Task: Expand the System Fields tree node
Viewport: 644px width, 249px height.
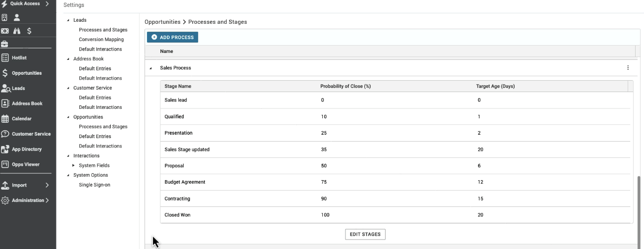Action: (74, 165)
